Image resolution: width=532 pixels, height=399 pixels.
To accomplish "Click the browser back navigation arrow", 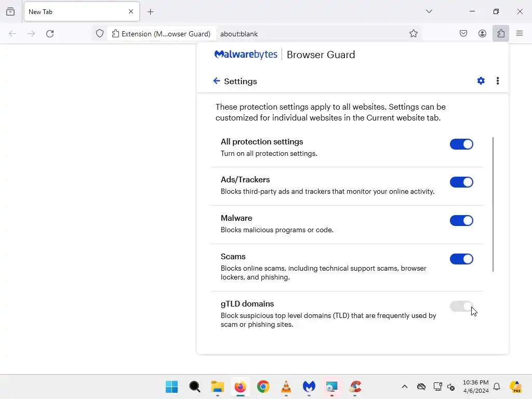I will pyautogui.click(x=12, y=34).
